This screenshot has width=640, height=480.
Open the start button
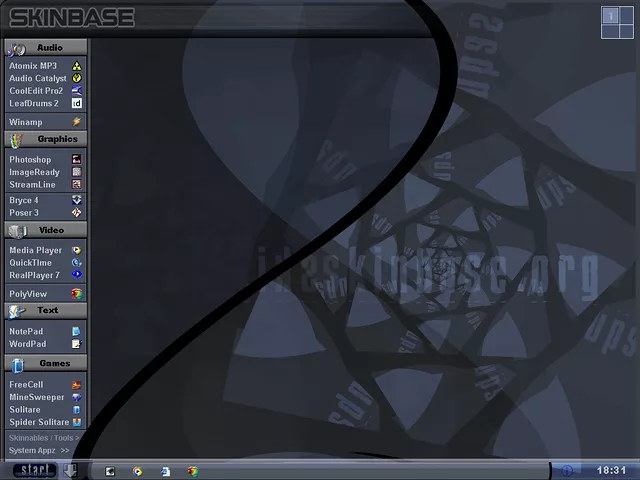[34, 471]
